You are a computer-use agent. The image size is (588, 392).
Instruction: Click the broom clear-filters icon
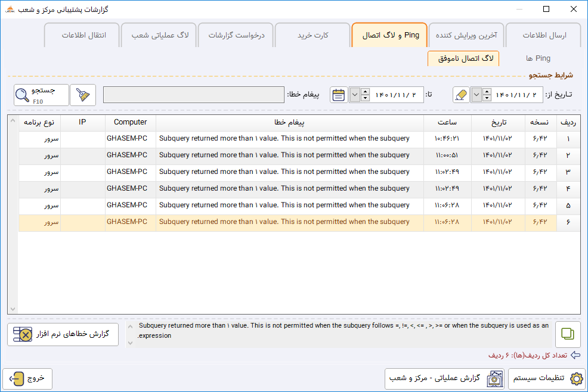tap(83, 95)
